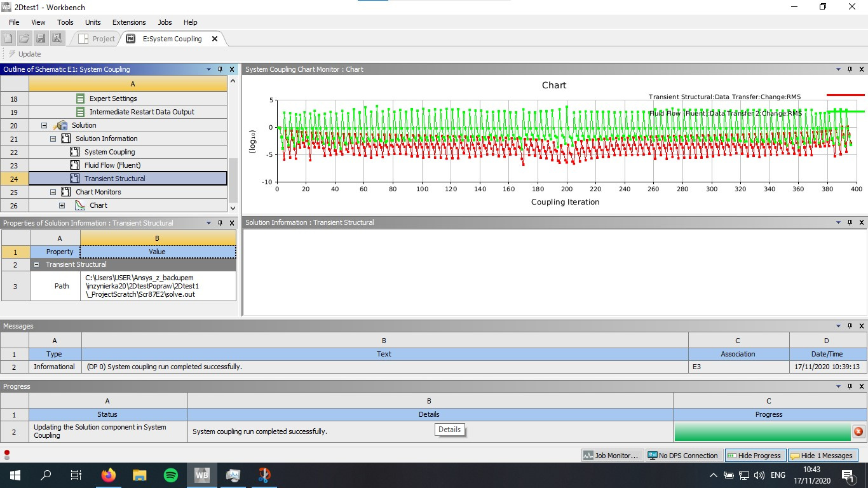Screen dimensions: 868x488
Task: Open the Messages panel dropdown arrow
Action: pyautogui.click(x=838, y=326)
